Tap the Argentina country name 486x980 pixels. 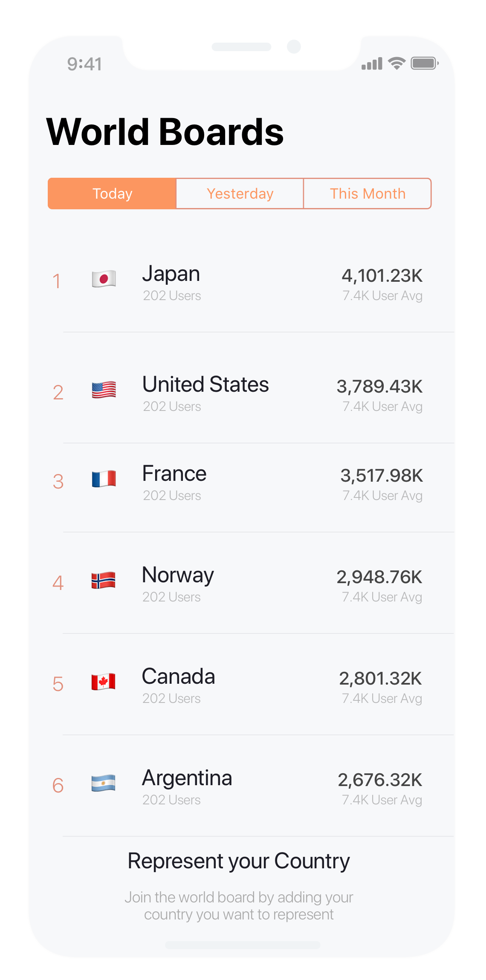187,778
